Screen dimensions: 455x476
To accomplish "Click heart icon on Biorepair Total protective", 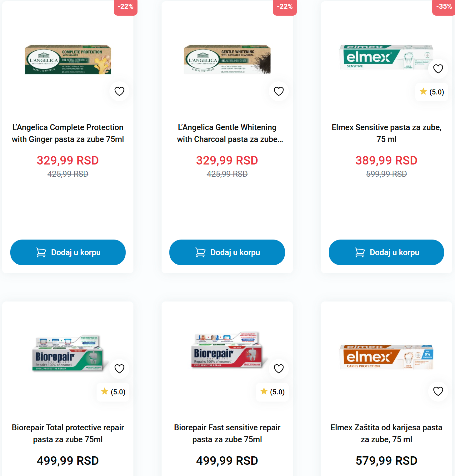I will (119, 369).
